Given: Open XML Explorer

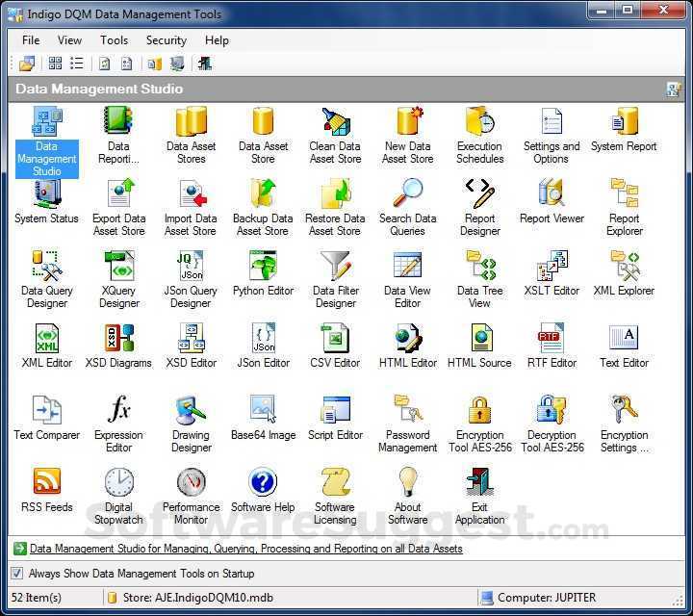Looking at the screenshot, I should [624, 273].
